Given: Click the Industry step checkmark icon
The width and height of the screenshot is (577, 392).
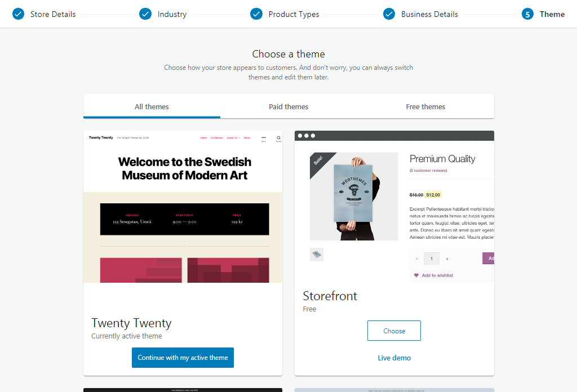Looking at the screenshot, I should 145,14.
